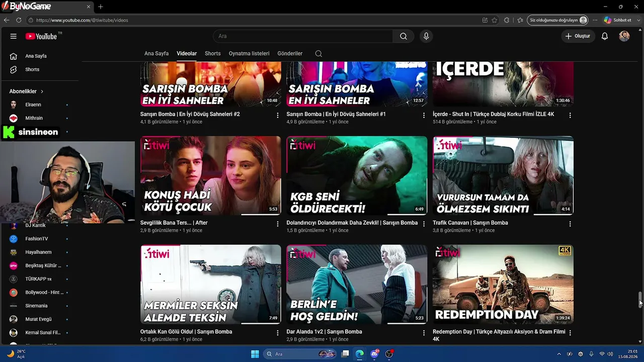644x362 pixels.
Task: Play the Berlin'e Hoş Geldin thumbnail
Action: [x=357, y=285]
